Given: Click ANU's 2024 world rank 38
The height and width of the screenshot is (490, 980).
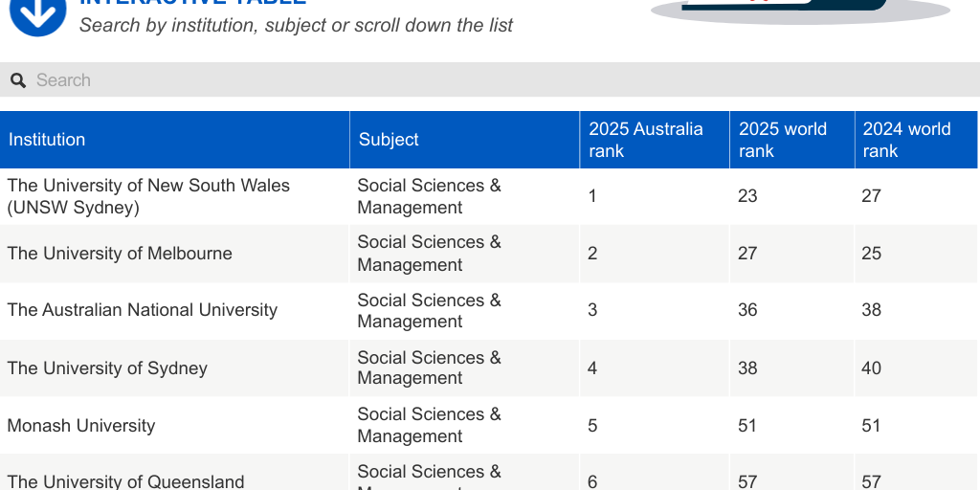Looking at the screenshot, I should click(871, 311).
